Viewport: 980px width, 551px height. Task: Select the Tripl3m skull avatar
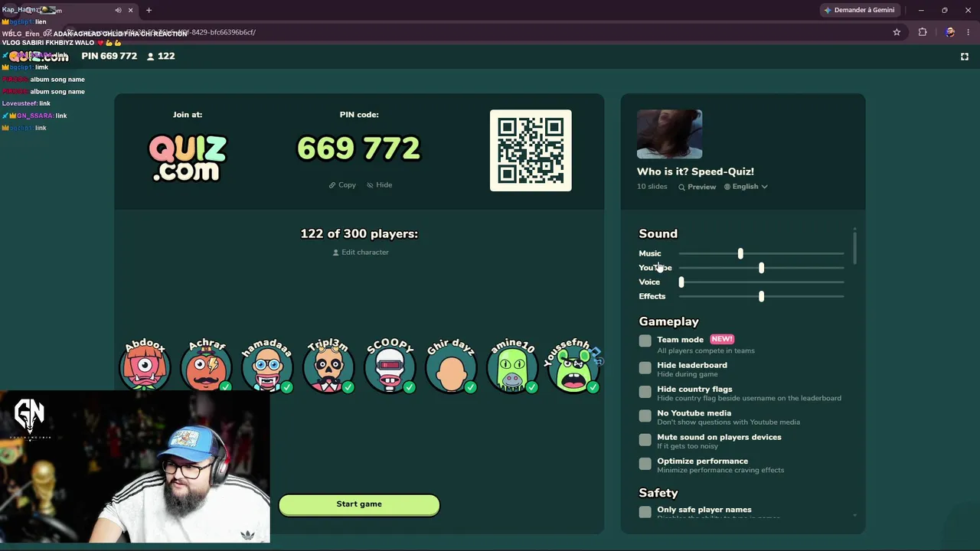pyautogui.click(x=328, y=367)
